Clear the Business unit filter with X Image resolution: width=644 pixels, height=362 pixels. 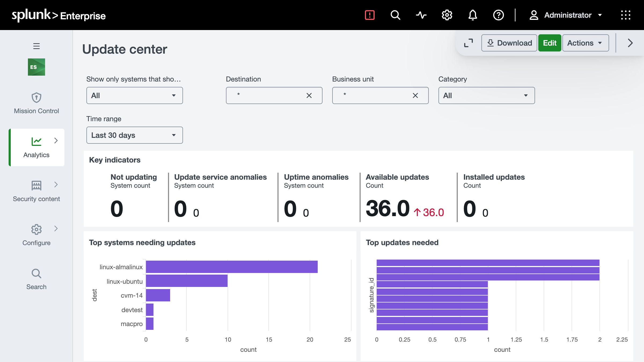(x=415, y=95)
